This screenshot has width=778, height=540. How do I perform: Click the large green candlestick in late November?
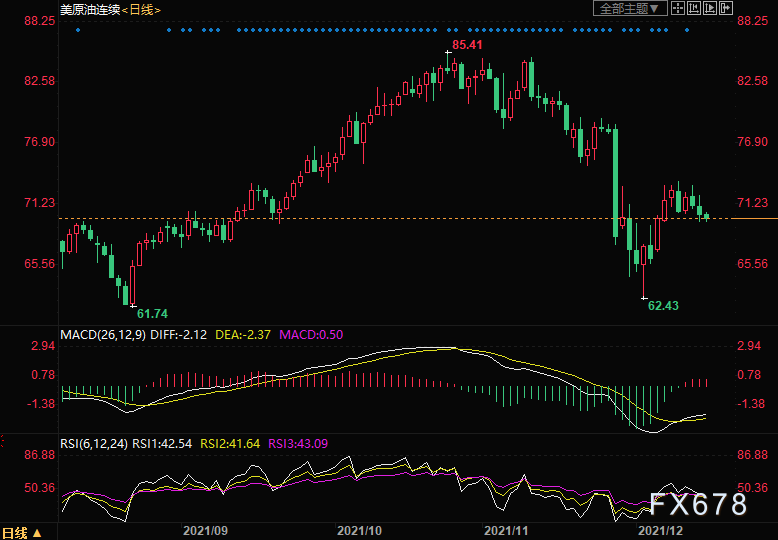[616, 183]
